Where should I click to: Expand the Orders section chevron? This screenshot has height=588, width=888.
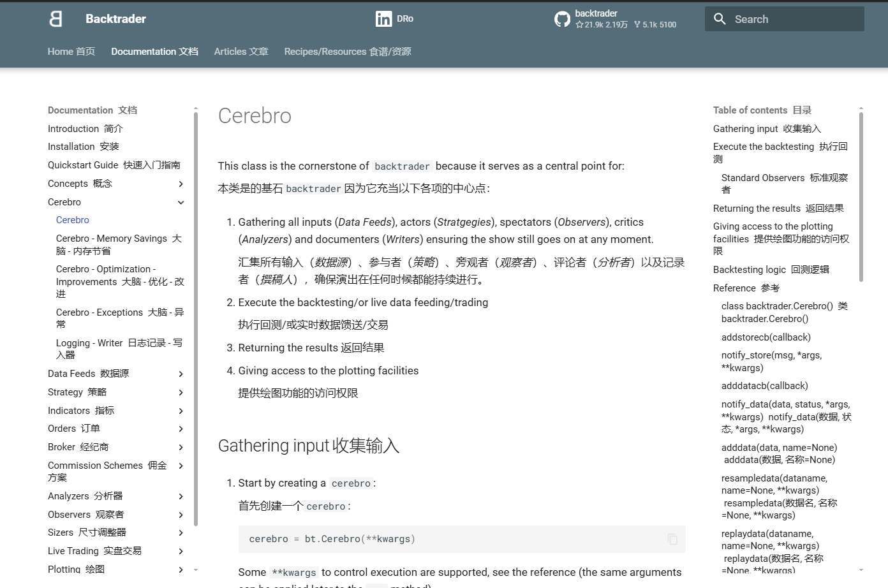click(181, 429)
